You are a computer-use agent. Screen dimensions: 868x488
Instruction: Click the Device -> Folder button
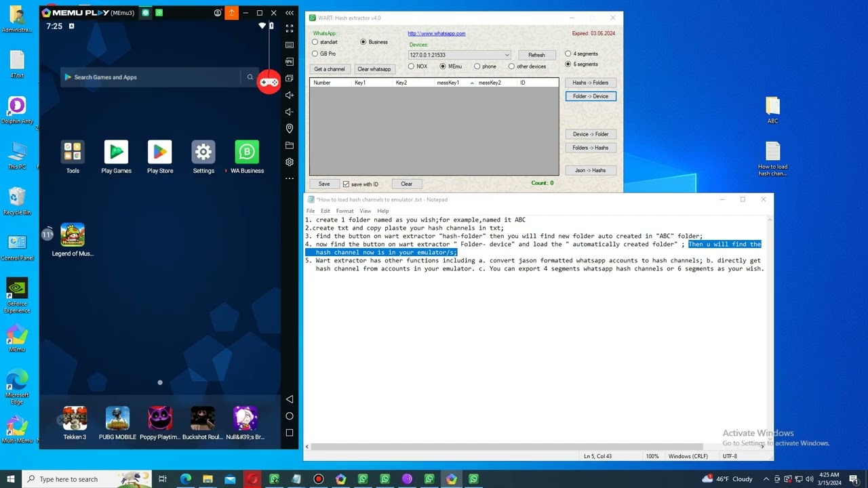click(x=591, y=134)
